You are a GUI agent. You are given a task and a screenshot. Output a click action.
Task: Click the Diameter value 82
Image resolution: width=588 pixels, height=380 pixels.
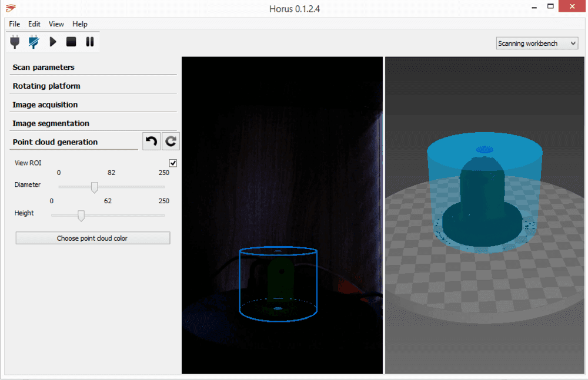click(x=111, y=173)
